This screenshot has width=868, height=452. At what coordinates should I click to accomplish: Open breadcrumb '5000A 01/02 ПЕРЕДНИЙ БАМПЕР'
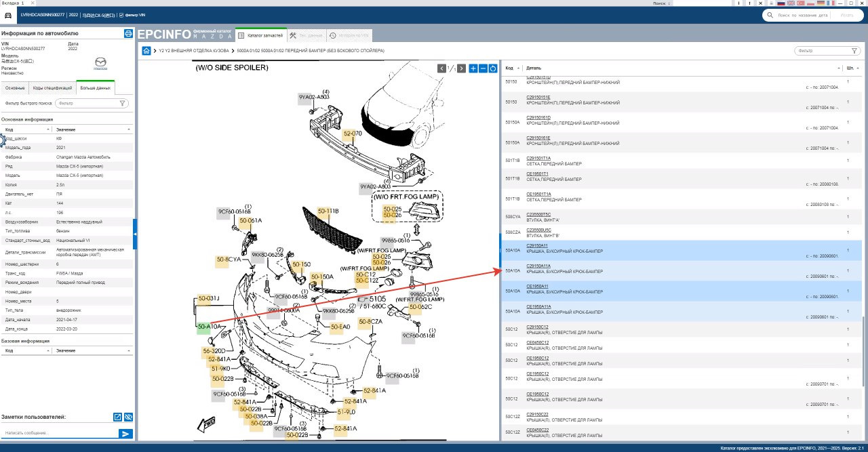tap(311, 51)
